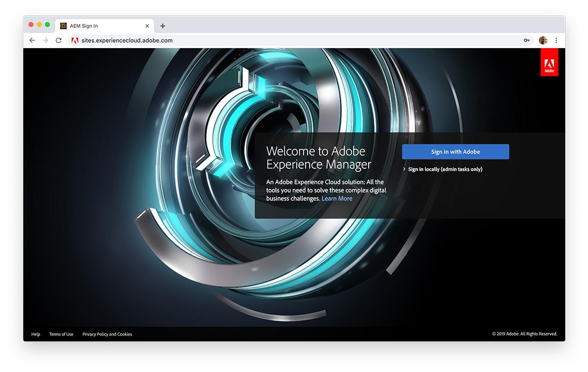The height and width of the screenshot is (372, 588).
Task: Open a new tab with the plus icon
Action: coord(163,26)
